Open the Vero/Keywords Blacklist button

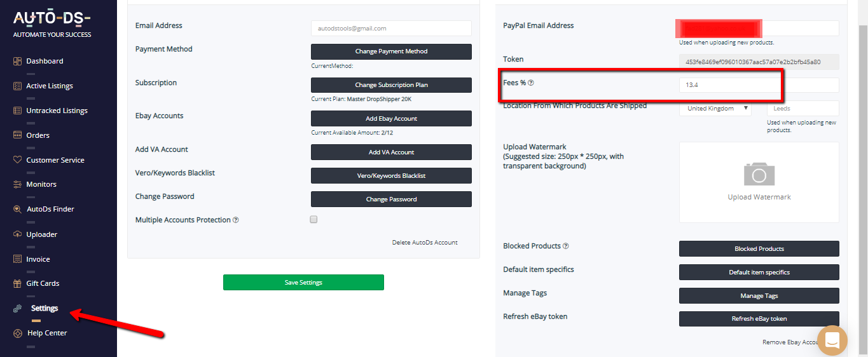pos(391,176)
